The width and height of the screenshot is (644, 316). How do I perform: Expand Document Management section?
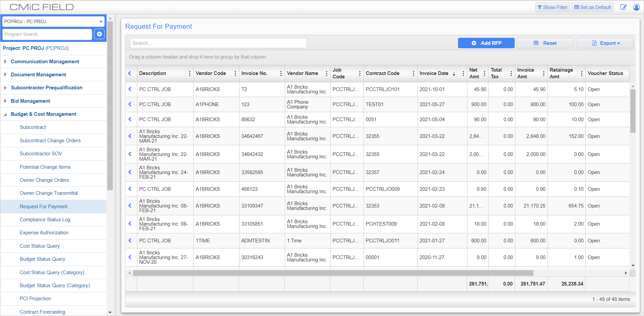(5, 75)
